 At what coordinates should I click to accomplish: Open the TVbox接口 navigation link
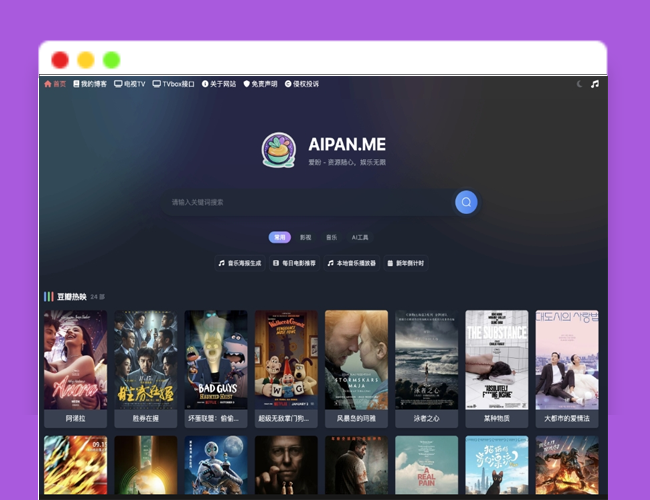(173, 84)
